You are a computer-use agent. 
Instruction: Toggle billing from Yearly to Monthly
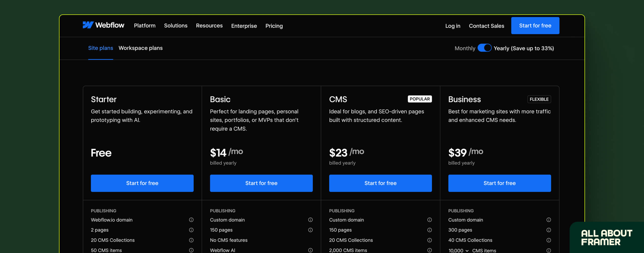485,48
